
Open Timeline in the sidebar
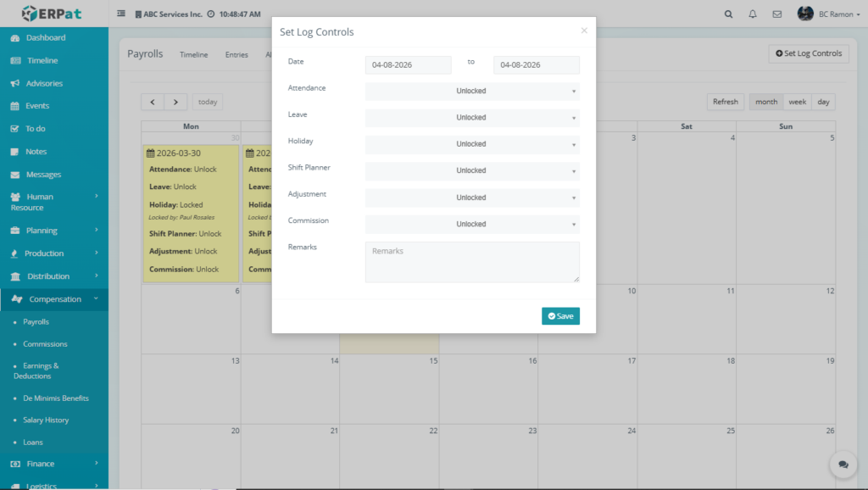pyautogui.click(x=54, y=60)
